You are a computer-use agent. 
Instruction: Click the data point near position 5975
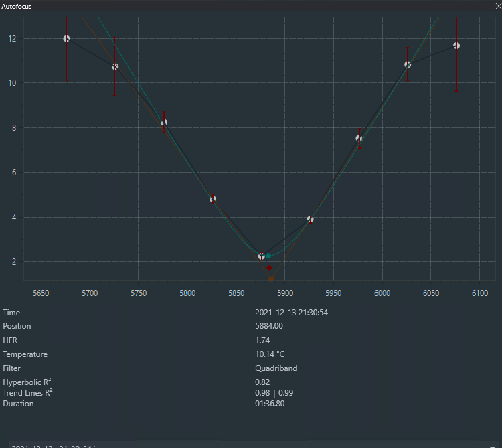tap(359, 139)
